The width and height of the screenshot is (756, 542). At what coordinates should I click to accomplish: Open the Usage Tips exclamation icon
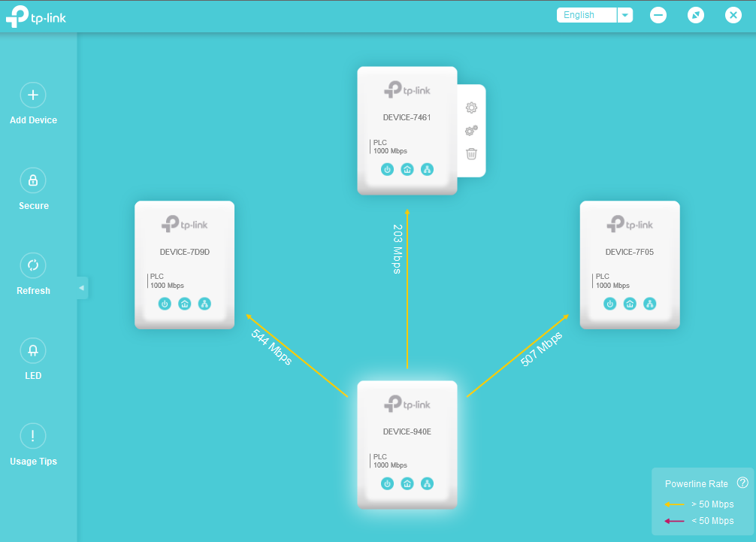point(33,436)
